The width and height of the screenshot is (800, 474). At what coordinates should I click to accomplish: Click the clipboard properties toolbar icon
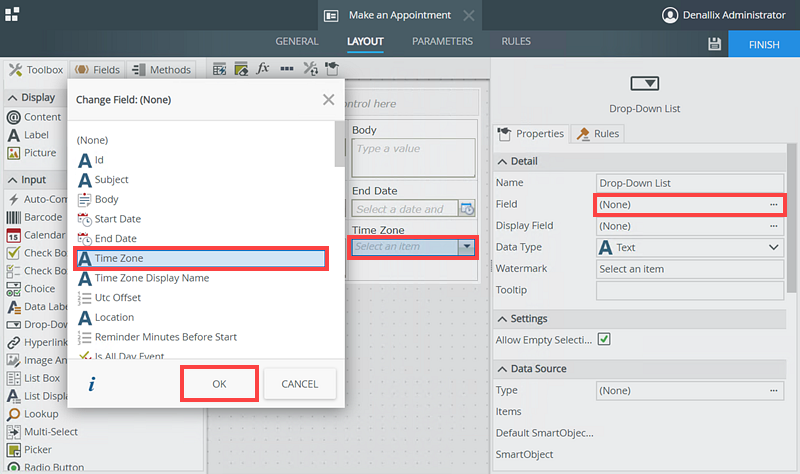(x=332, y=68)
